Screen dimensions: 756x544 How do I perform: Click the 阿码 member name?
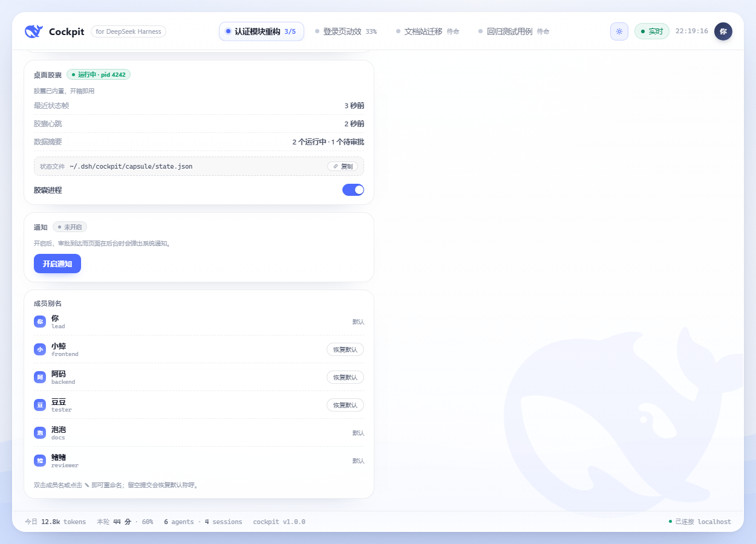click(59, 374)
